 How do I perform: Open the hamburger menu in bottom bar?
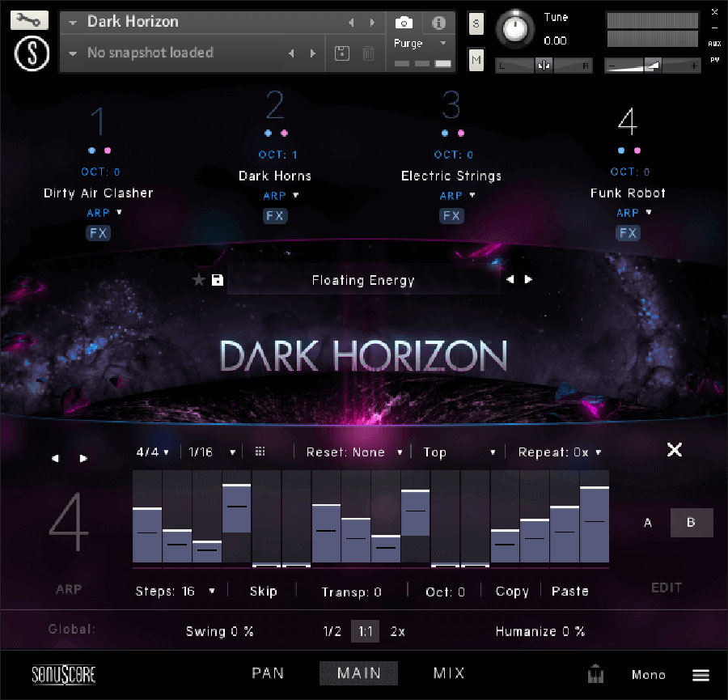pos(700,674)
